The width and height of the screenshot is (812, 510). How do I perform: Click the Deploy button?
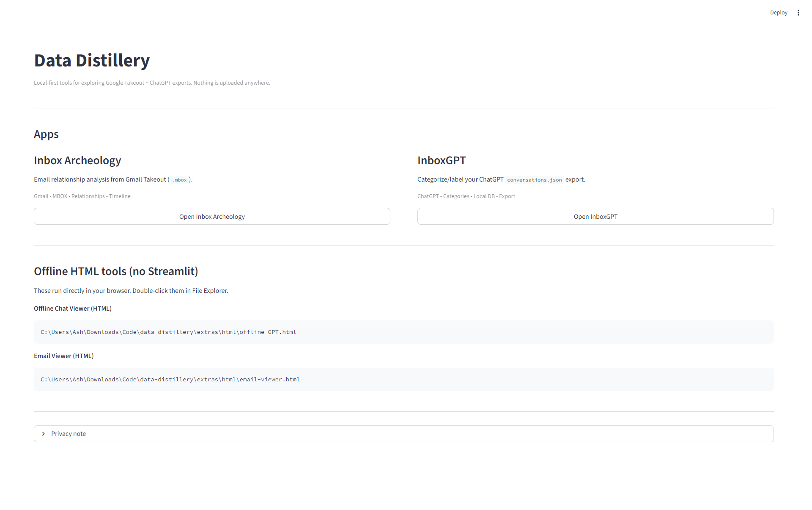pyautogui.click(x=778, y=13)
